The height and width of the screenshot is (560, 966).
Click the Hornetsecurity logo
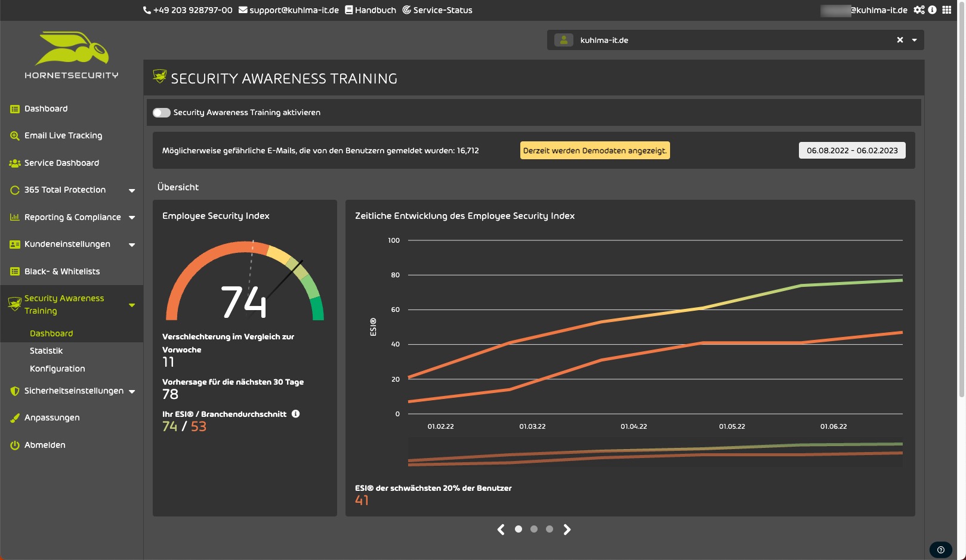coord(72,55)
